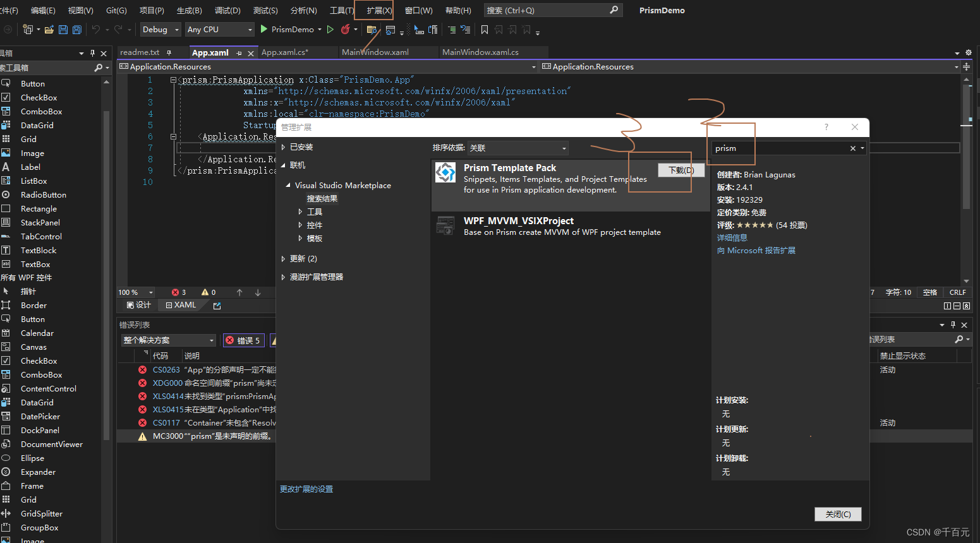Click the Hot Reload flame icon
This screenshot has width=980, height=543.
(x=345, y=29)
